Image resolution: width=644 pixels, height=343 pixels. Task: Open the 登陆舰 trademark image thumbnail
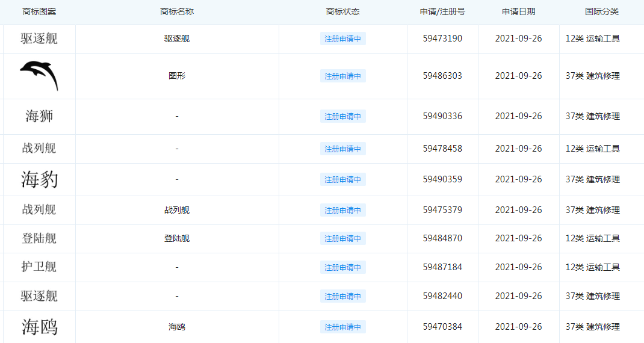[x=39, y=238]
